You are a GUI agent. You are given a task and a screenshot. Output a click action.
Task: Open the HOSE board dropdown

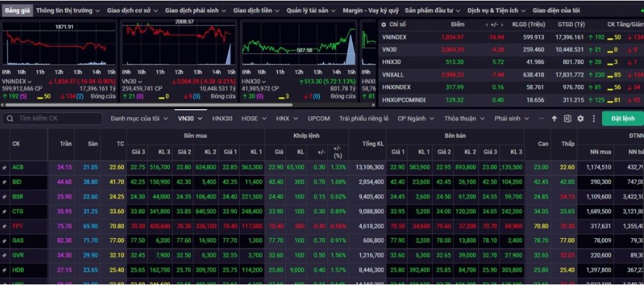click(254, 119)
